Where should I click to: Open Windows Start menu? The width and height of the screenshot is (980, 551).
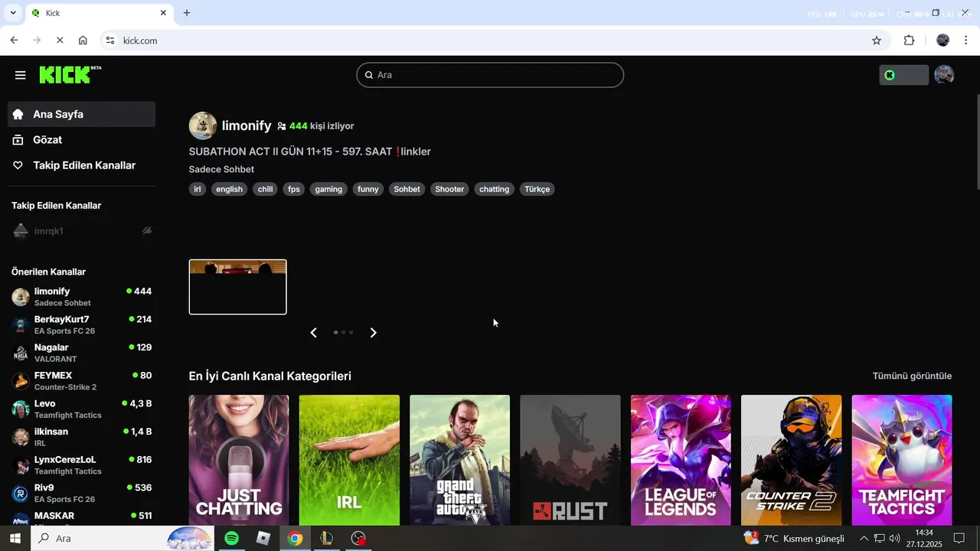[15, 539]
